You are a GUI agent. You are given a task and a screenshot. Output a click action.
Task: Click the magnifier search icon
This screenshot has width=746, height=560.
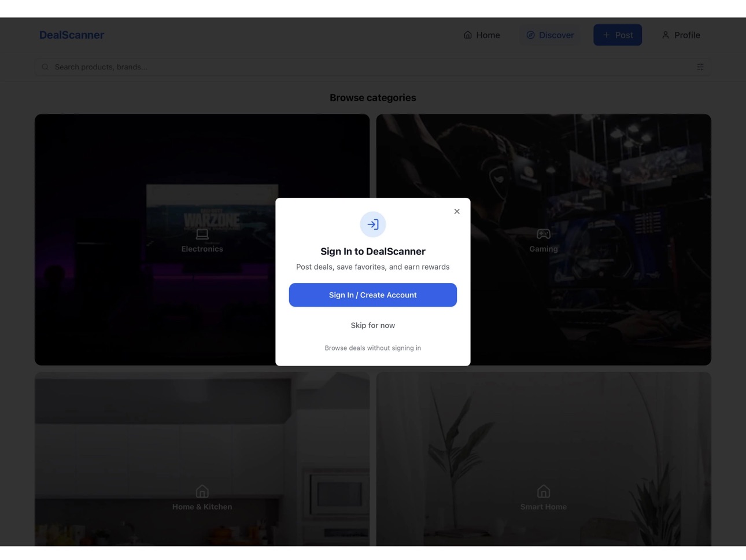pyautogui.click(x=45, y=67)
